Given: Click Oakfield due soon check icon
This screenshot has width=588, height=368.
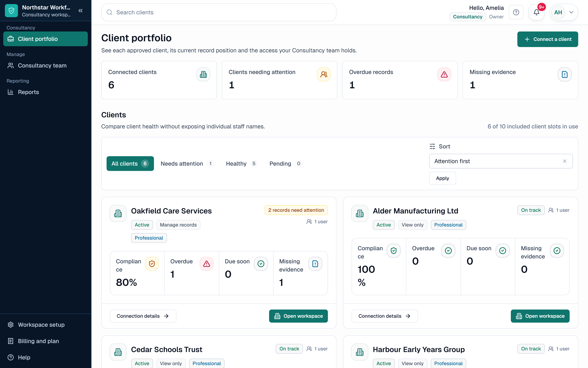Looking at the screenshot, I should [x=261, y=264].
